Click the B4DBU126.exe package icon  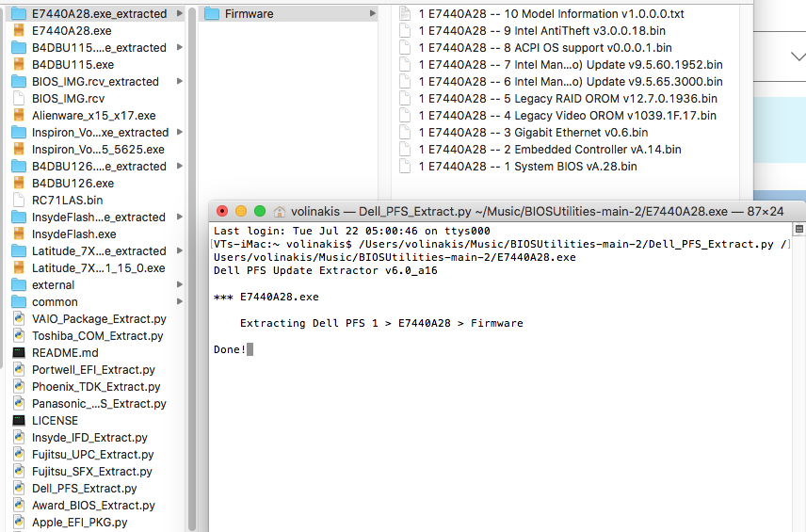pyautogui.click(x=19, y=184)
